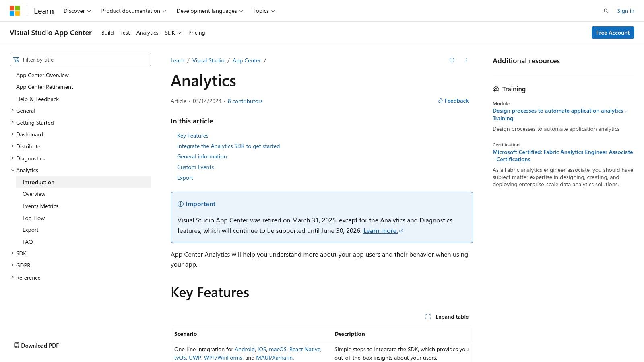The height and width of the screenshot is (362, 644).
Task: Collapse the Analytics tree node
Action: click(x=12, y=170)
